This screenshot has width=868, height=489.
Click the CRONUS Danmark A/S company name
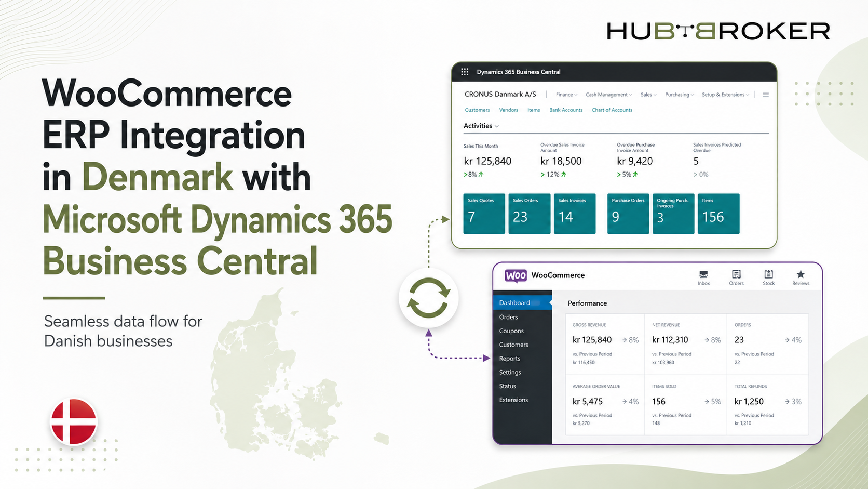(x=500, y=94)
